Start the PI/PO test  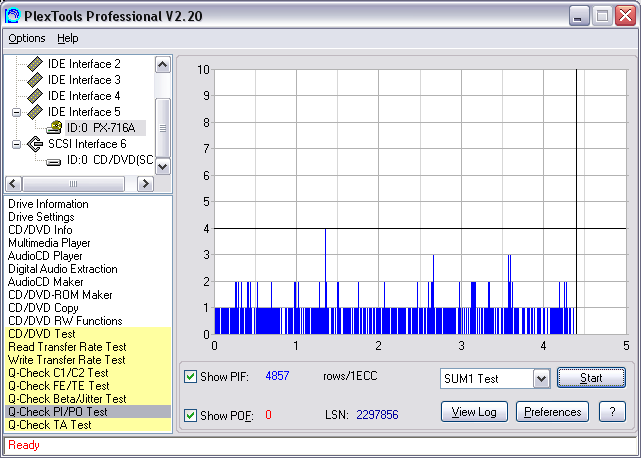tap(591, 378)
